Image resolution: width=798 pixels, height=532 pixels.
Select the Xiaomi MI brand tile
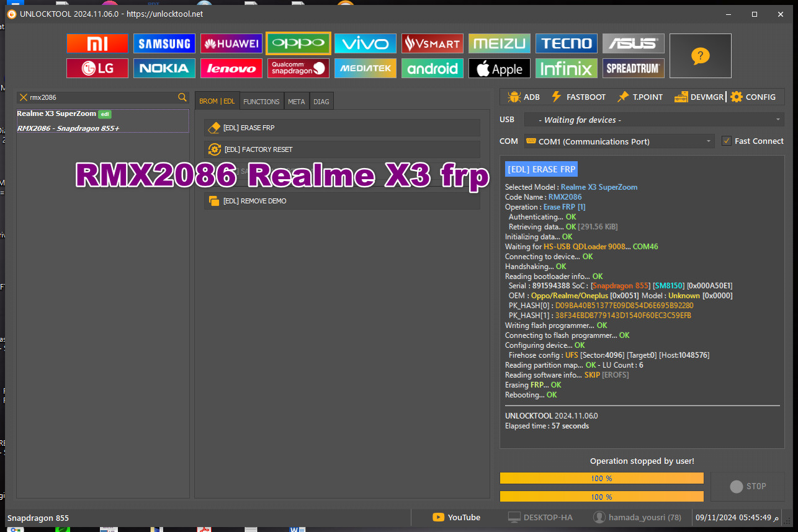pyautogui.click(x=97, y=43)
